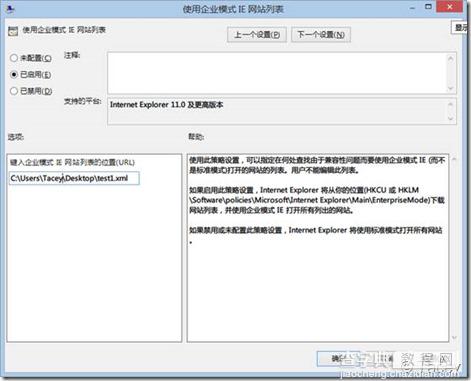Click scroll up arrow in supported platform box
This screenshot has height=381, width=471.
click(x=451, y=104)
